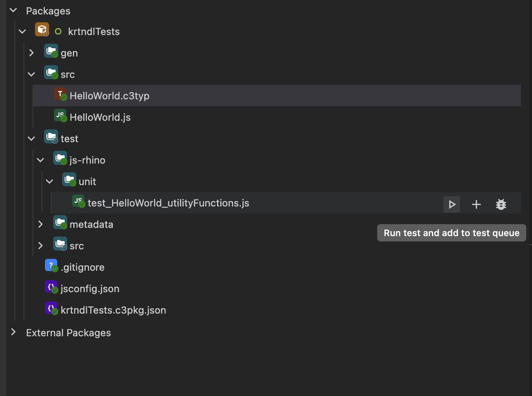
Task: Click the JS icon beside test_HelloWorld_utilityFunctions.js
Action: pyautogui.click(x=78, y=201)
